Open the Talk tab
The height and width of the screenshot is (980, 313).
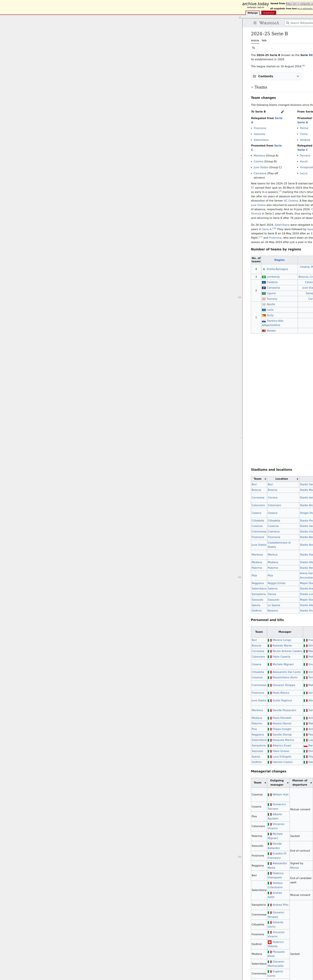[x=264, y=41]
